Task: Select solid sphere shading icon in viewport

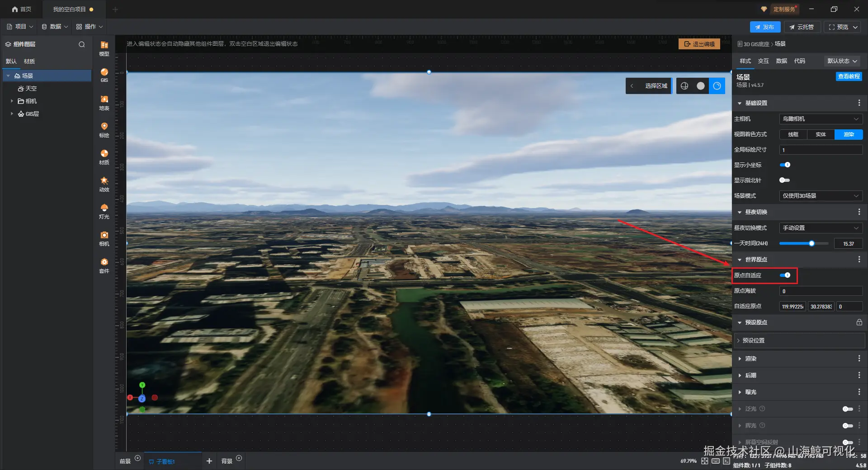Action: pos(701,86)
